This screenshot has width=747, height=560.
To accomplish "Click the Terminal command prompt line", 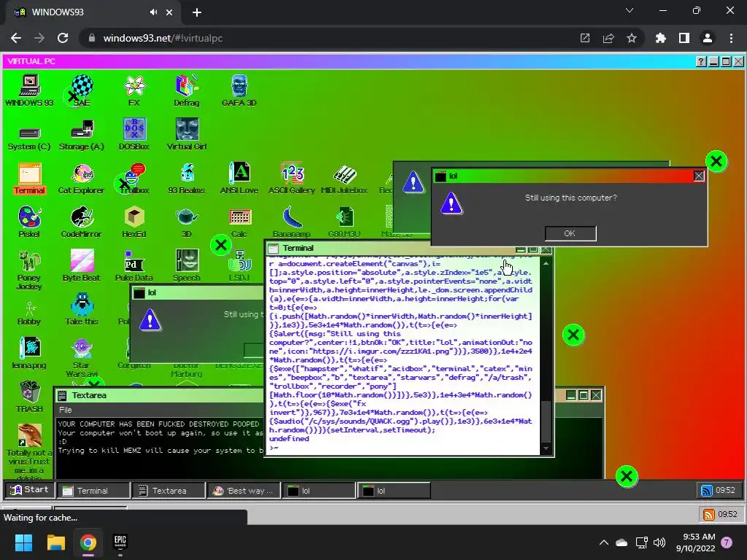I will [x=403, y=448].
